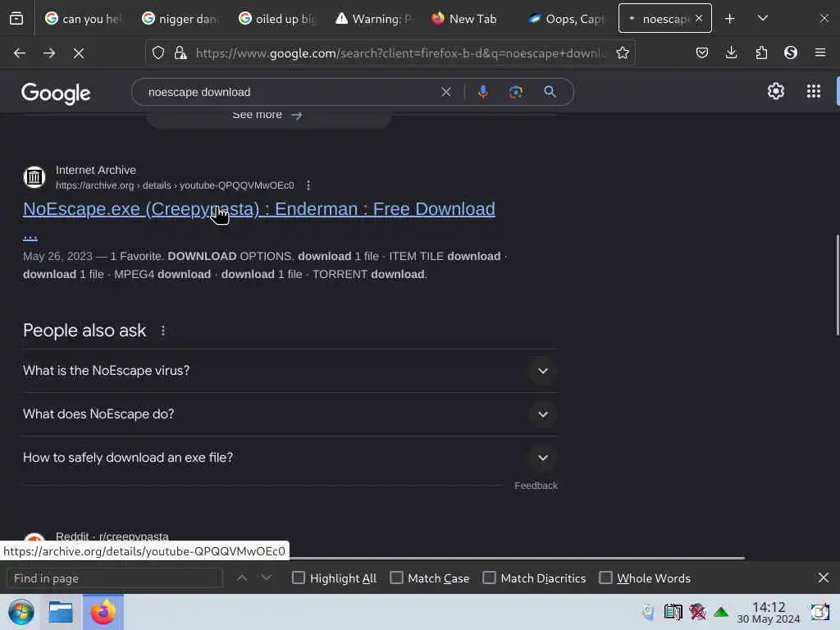The width and height of the screenshot is (840, 630).
Task: Open the Firefox account icon in the toolbar
Action: 791,52
